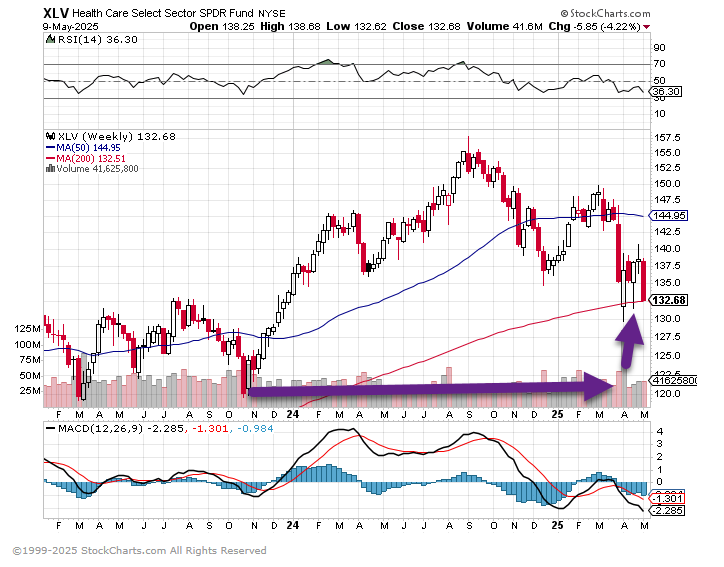
Task: Click the red down-triangle next to Chg
Action: [646, 27]
